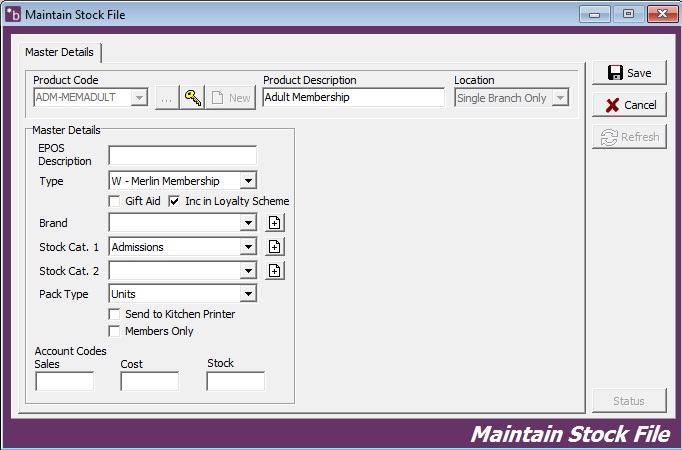The image size is (682, 450).
Task: Tick the Send to Kitchen Printer checkbox
Action: click(x=115, y=314)
